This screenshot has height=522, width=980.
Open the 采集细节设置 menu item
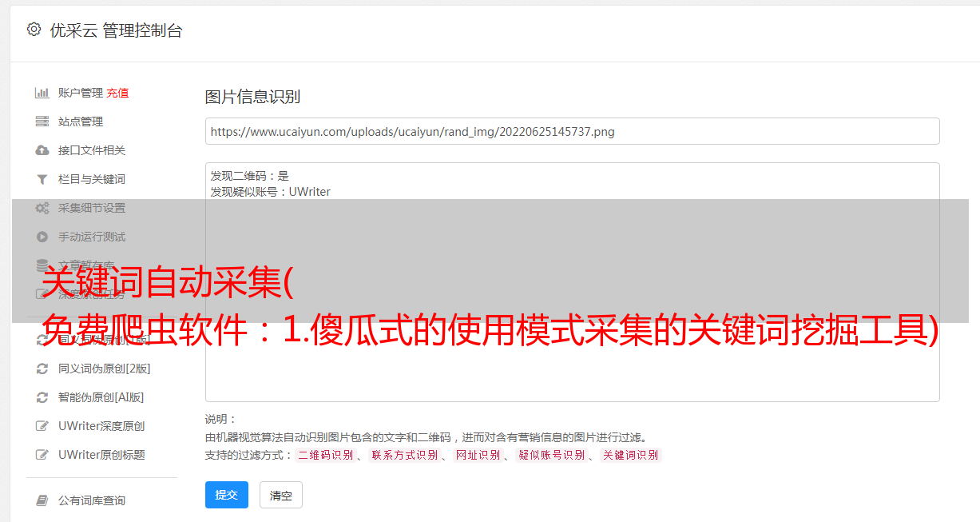tap(92, 208)
